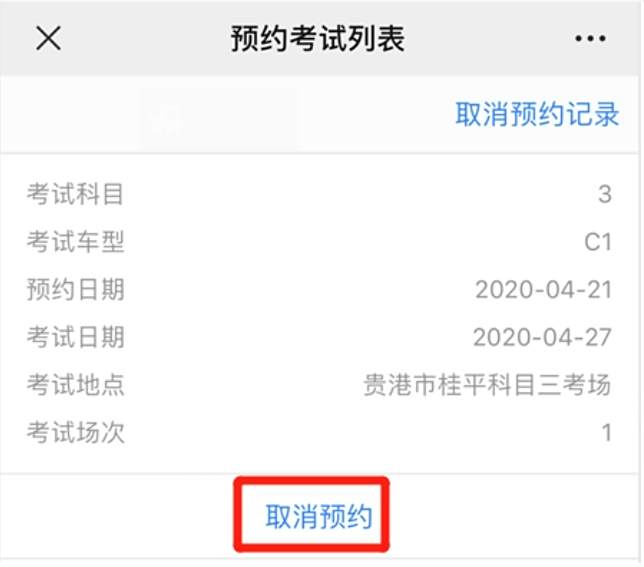This screenshot has height=567, width=644.
Task: Click the exam subject value 3
Action: tap(605, 194)
